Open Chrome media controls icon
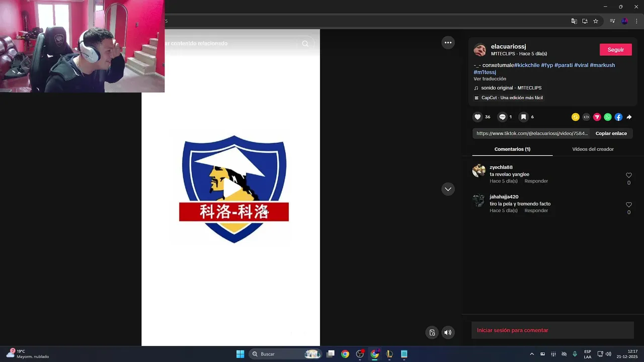This screenshot has height=362, width=644. tap(612, 21)
